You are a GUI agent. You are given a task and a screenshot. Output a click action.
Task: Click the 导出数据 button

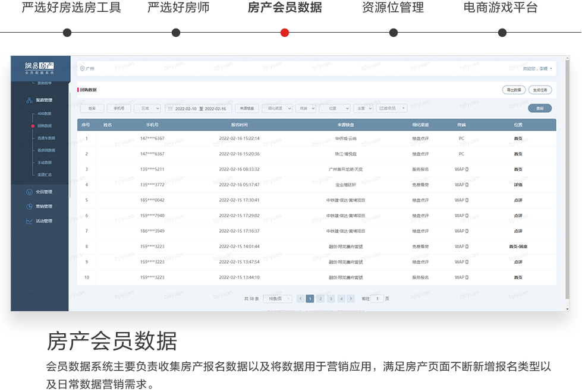514,90
